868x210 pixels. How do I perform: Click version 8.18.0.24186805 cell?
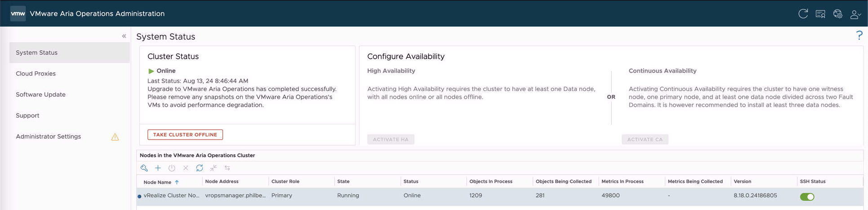[x=756, y=196]
